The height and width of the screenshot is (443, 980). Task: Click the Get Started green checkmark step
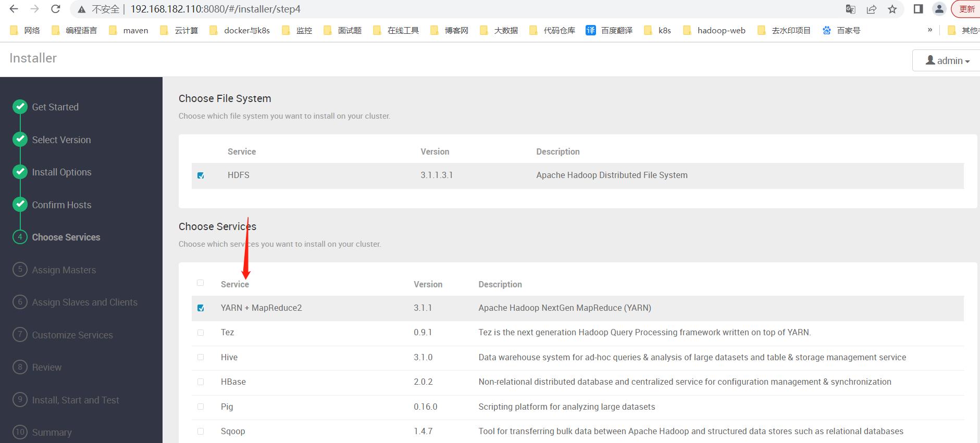click(x=20, y=107)
